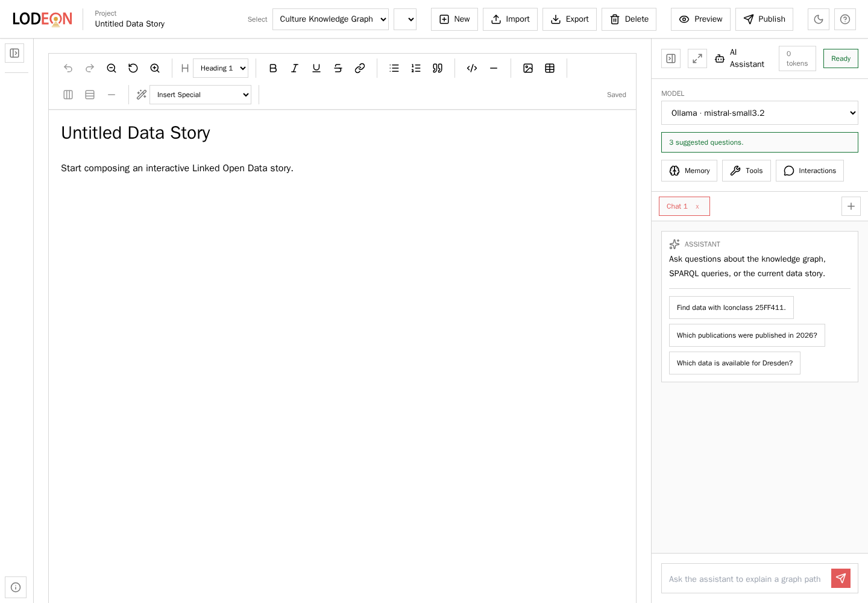
Task: Click the LODEON logo
Action: 42,19
